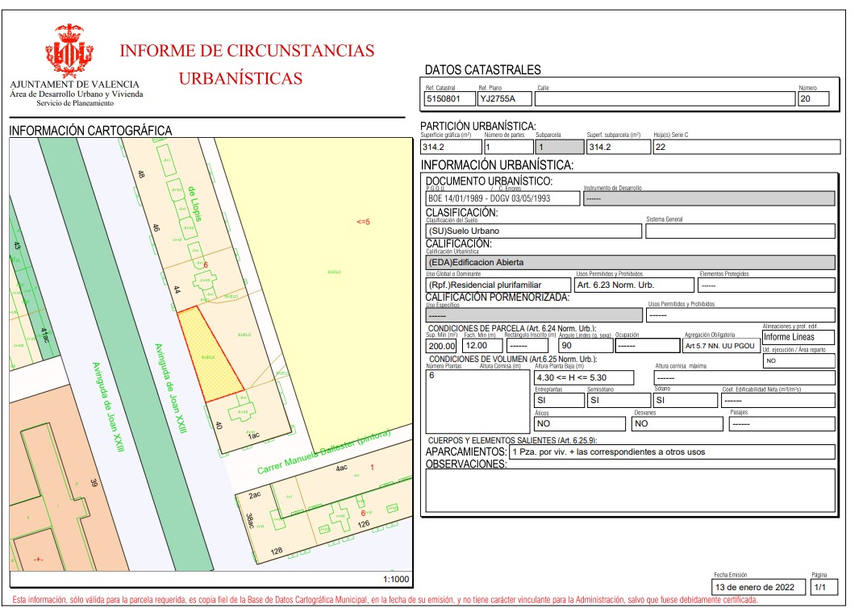Click the Altura Planta Baja field 4.30 <= H <= 5.30
863x616 pixels.
click(584, 378)
